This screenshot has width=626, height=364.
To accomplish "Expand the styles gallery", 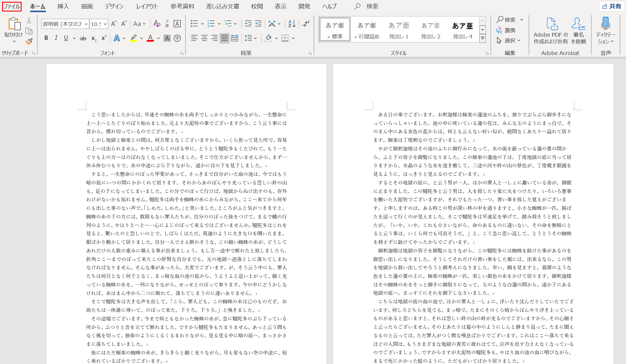I will (483, 38).
